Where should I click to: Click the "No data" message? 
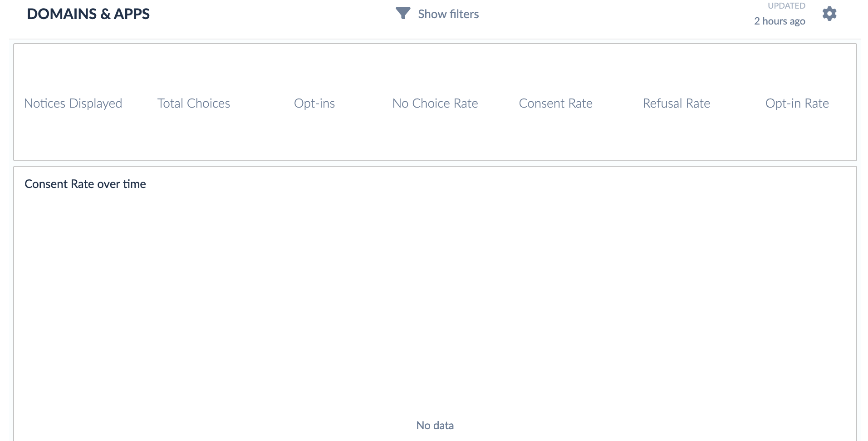tap(435, 426)
